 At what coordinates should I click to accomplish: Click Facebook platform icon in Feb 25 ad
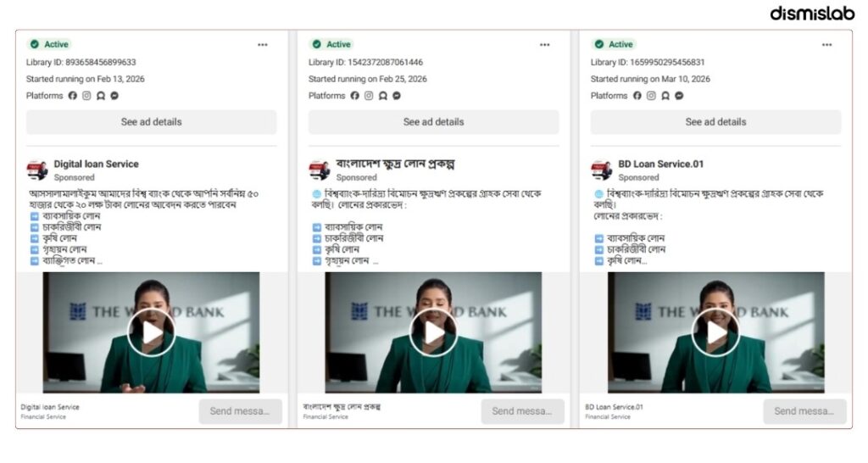pyautogui.click(x=355, y=96)
